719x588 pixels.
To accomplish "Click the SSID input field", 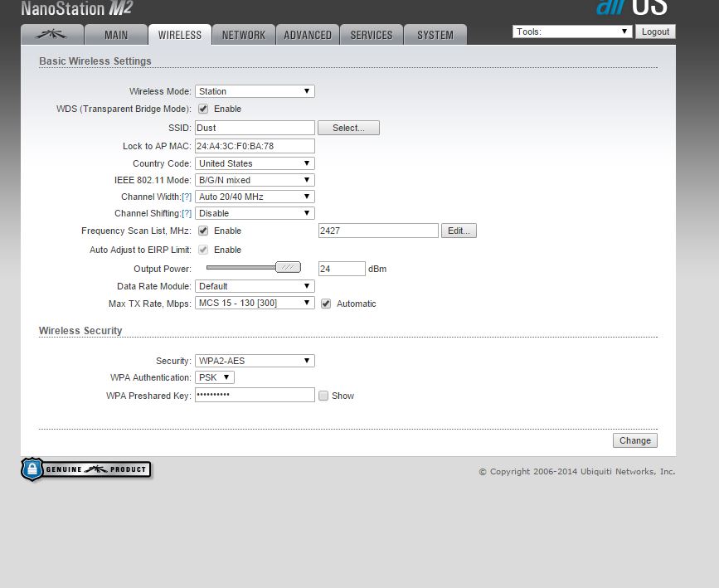I will 255,128.
